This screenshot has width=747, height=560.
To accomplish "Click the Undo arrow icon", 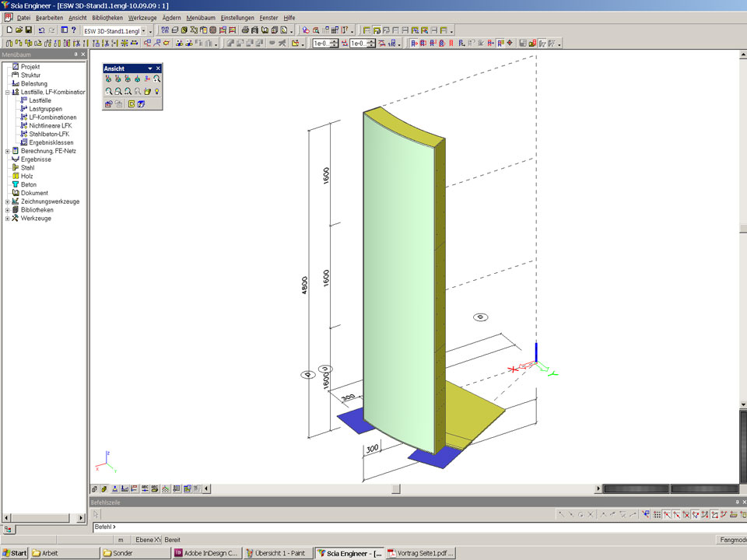I will point(41,30).
